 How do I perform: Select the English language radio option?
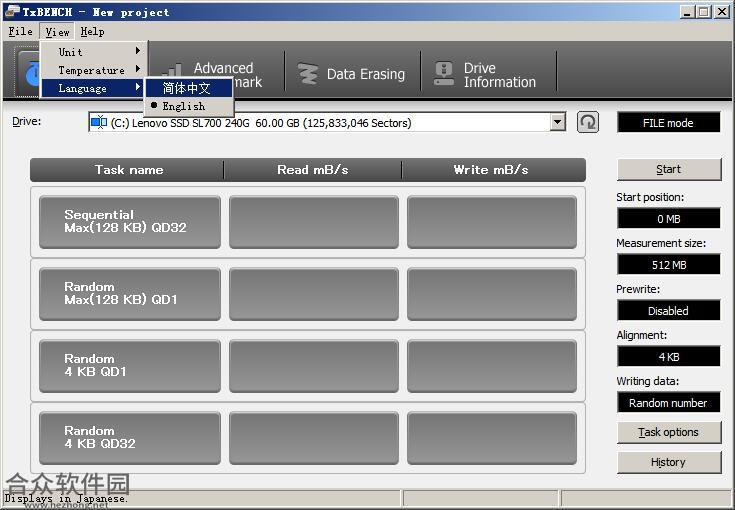click(x=189, y=106)
